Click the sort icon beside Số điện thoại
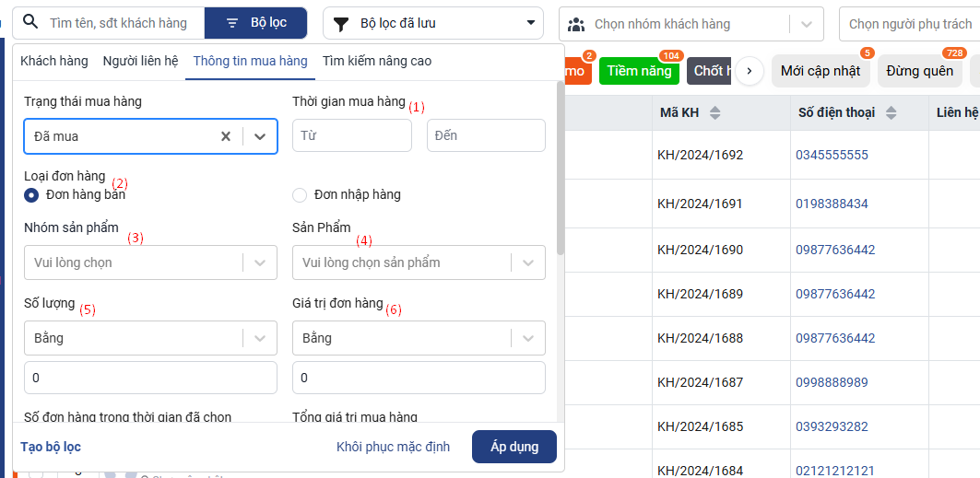 [891, 113]
